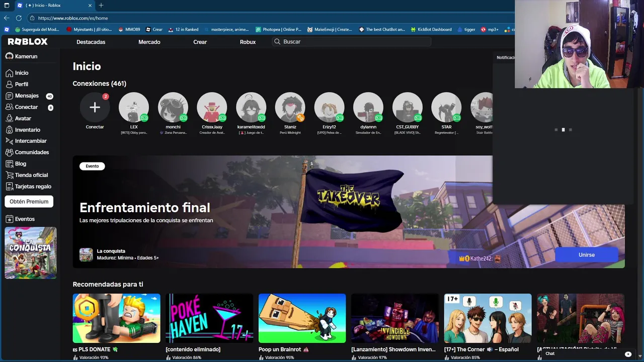
Task: Open the PLS DONATE game thumbnail
Action: pos(116,318)
